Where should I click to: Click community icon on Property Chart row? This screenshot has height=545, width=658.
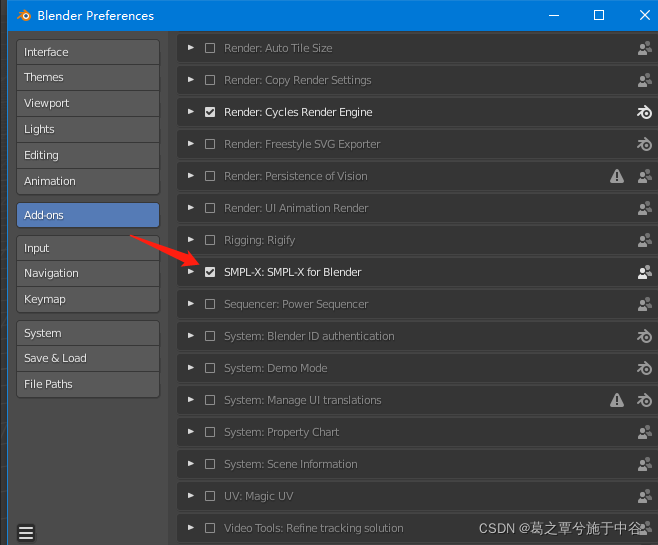point(645,432)
